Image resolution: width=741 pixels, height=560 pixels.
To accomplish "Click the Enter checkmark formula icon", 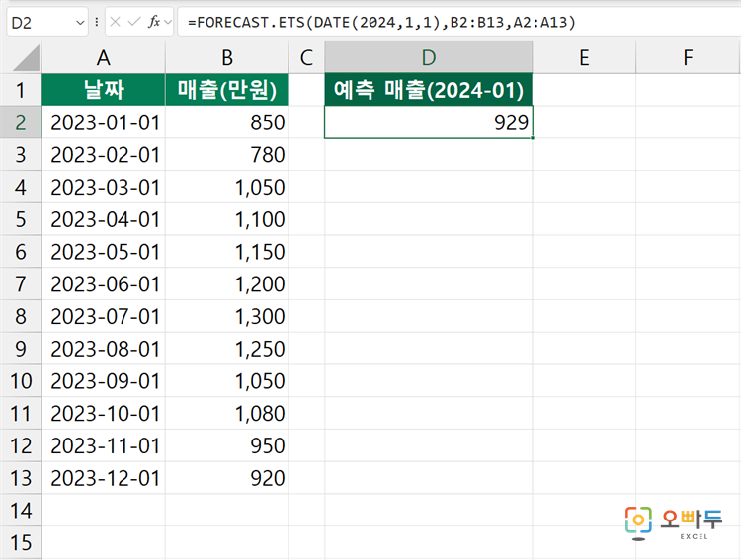I will [134, 22].
